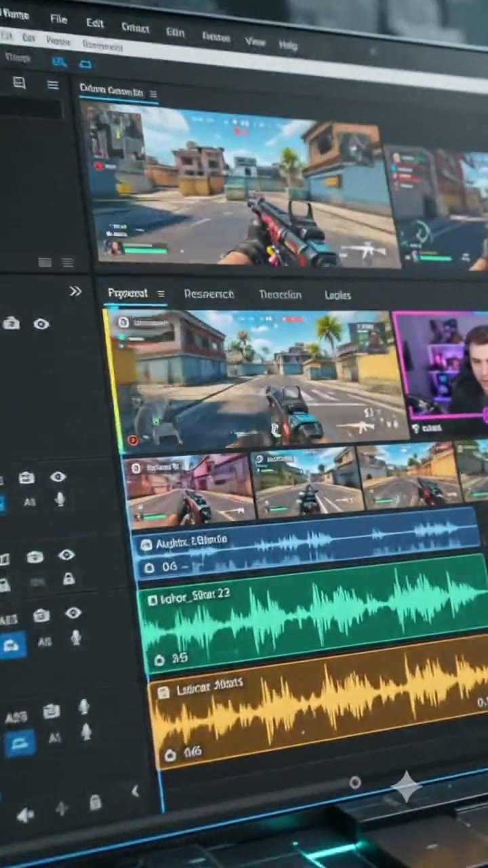This screenshot has width=488, height=868.
Task: Toggle the lock icon below the track headers
Action: point(96,803)
